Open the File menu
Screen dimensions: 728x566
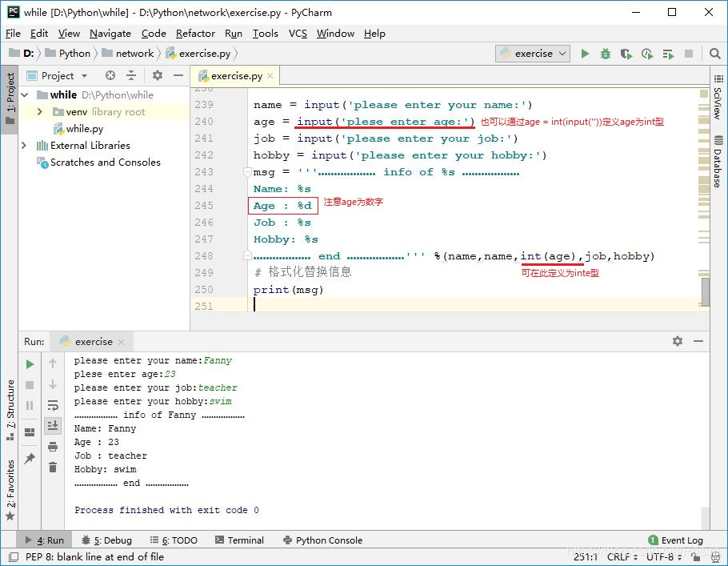click(x=13, y=34)
